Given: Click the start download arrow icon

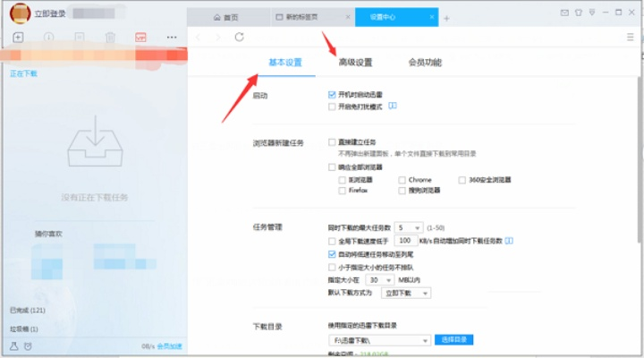Looking at the screenshot, I should (x=48, y=38).
